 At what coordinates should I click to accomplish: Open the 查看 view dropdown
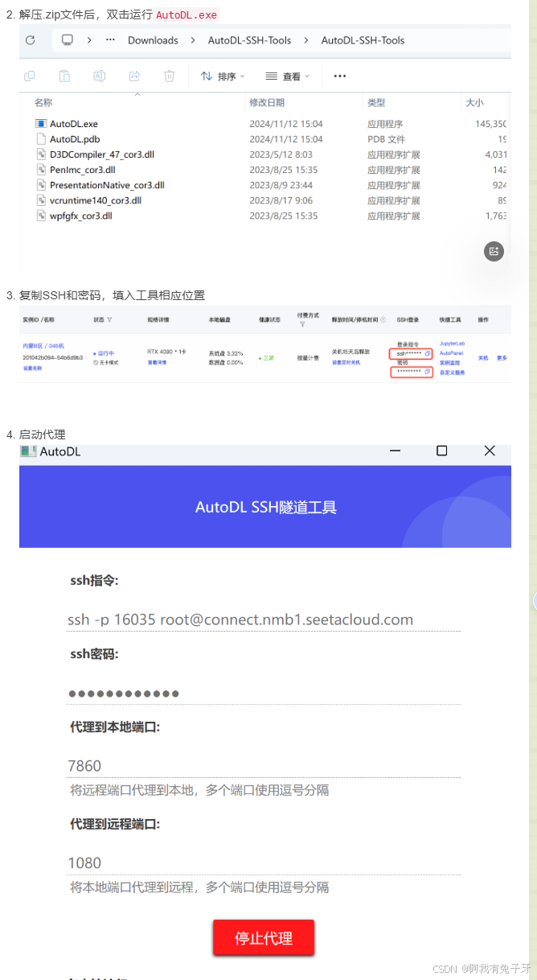point(287,76)
